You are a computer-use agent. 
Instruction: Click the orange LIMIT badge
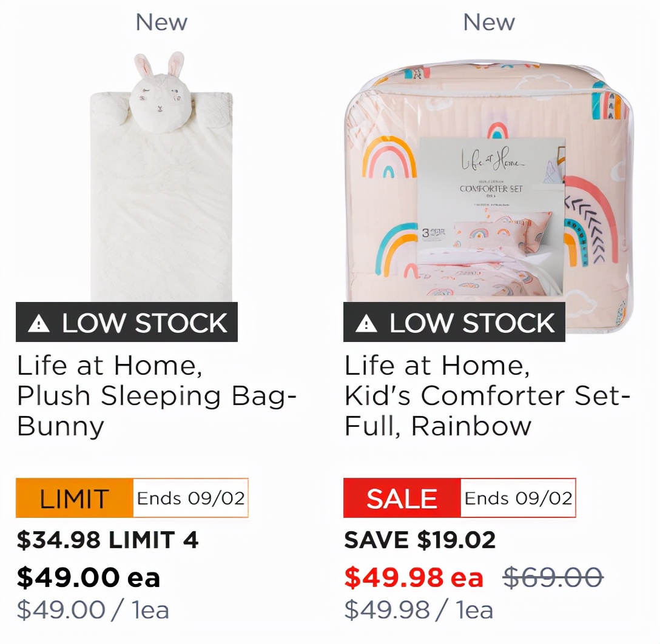[75, 498]
